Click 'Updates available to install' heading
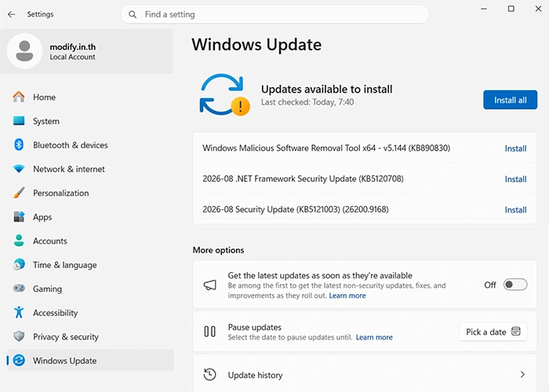549x392 pixels. (327, 89)
